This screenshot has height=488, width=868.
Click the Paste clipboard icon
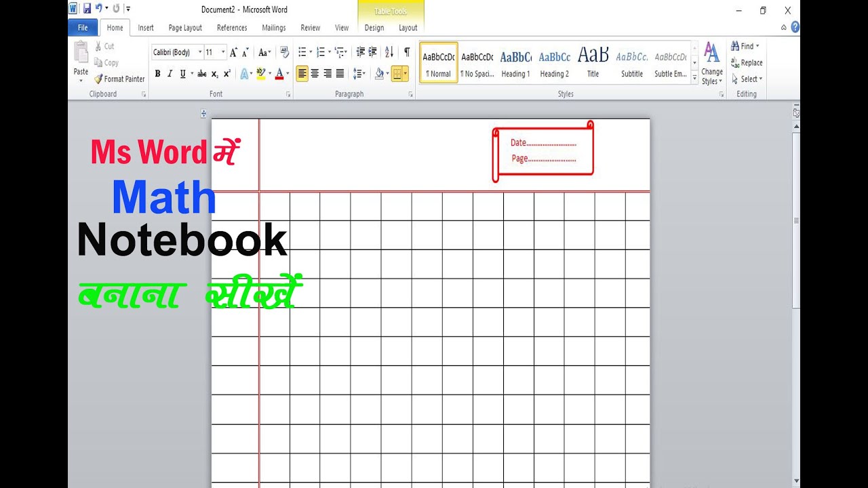(x=81, y=53)
